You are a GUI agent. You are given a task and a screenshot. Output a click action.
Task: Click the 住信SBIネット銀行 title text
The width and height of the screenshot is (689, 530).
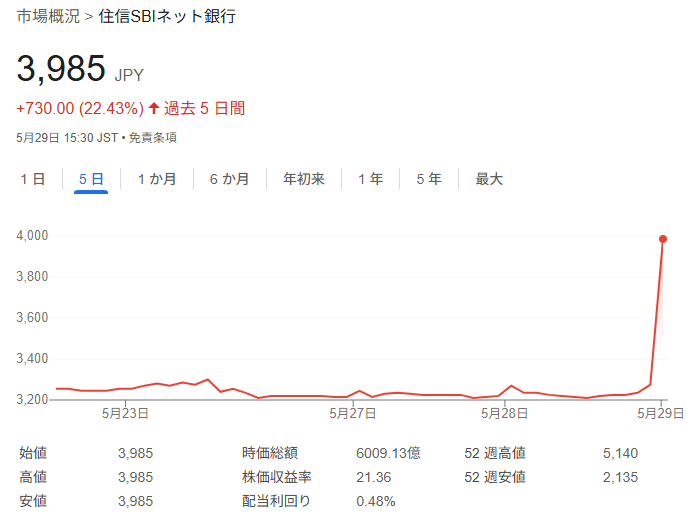[x=167, y=16]
